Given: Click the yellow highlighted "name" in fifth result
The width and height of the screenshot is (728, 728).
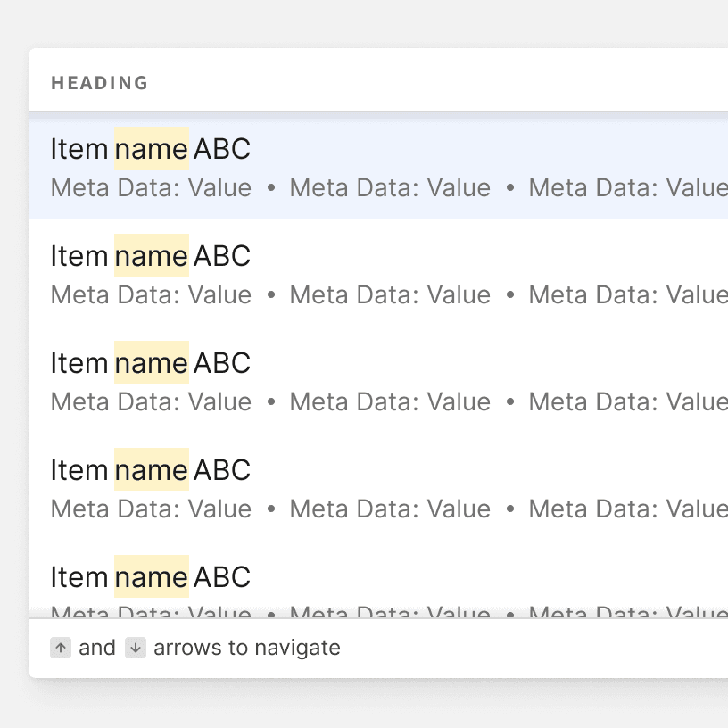Looking at the screenshot, I should click(x=152, y=577).
